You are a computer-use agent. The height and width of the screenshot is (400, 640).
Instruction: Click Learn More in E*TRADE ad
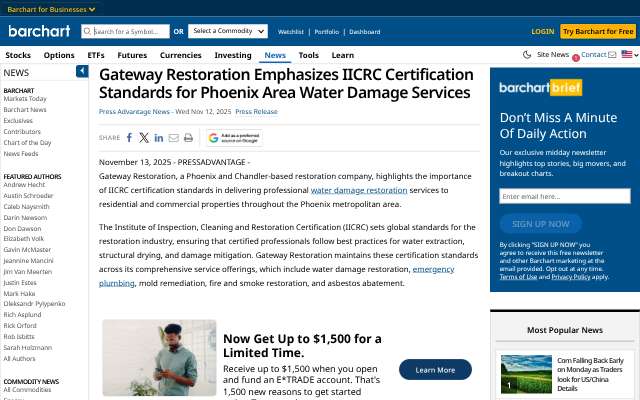pos(435,370)
